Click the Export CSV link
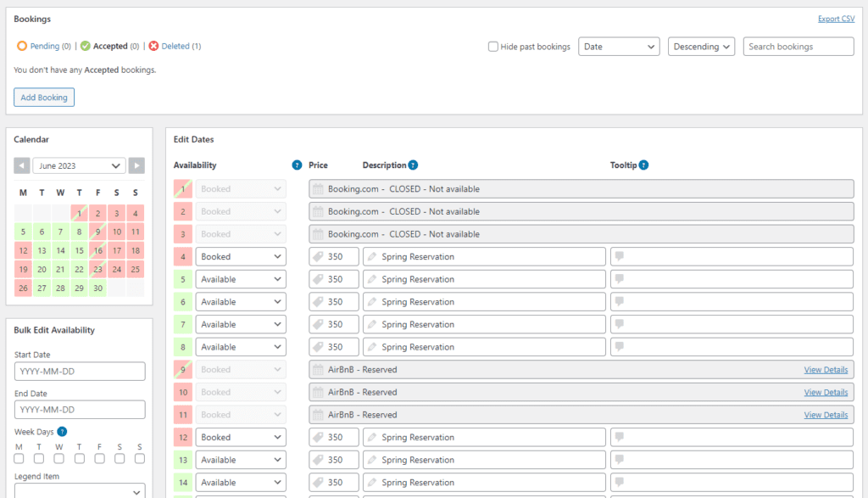The image size is (868, 498). [836, 19]
